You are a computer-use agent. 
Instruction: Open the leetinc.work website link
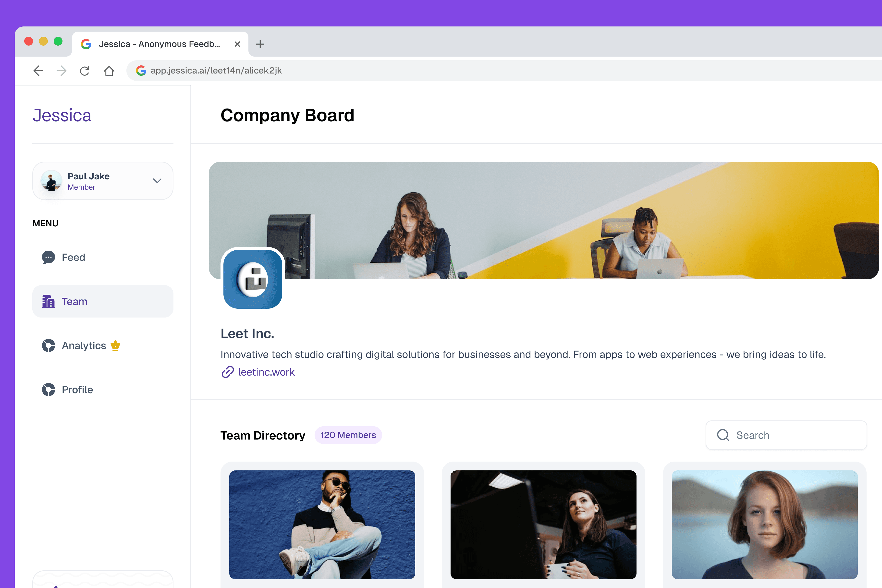[x=266, y=372]
